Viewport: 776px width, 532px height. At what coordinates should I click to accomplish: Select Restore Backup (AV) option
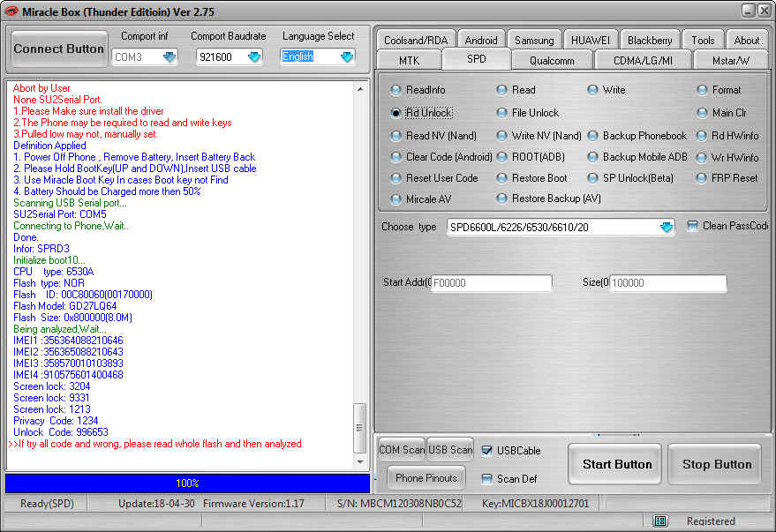pyautogui.click(x=549, y=199)
